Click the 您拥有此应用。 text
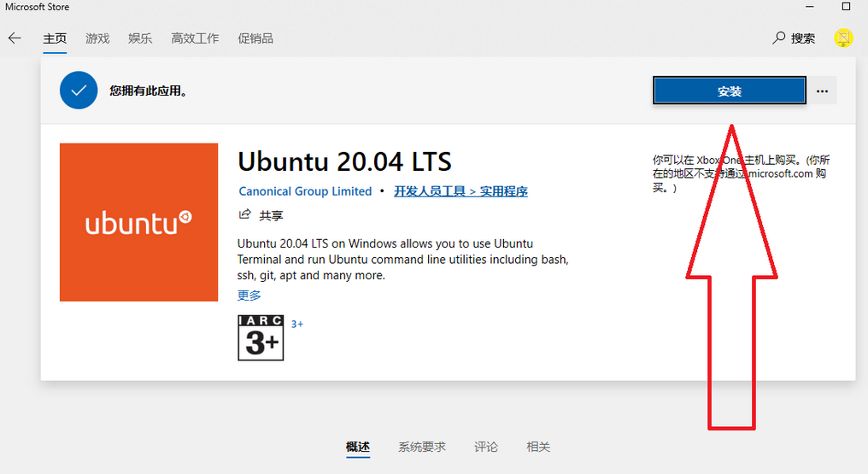868x474 pixels. tap(148, 91)
